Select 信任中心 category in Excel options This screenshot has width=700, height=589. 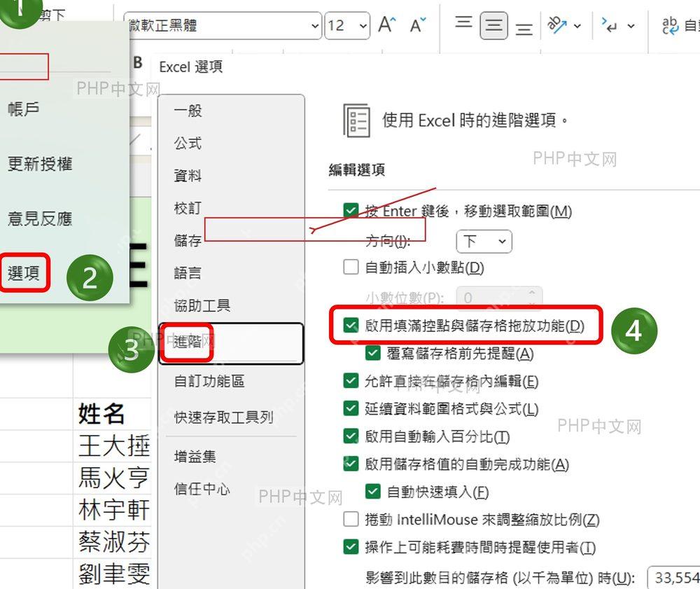click(x=202, y=489)
